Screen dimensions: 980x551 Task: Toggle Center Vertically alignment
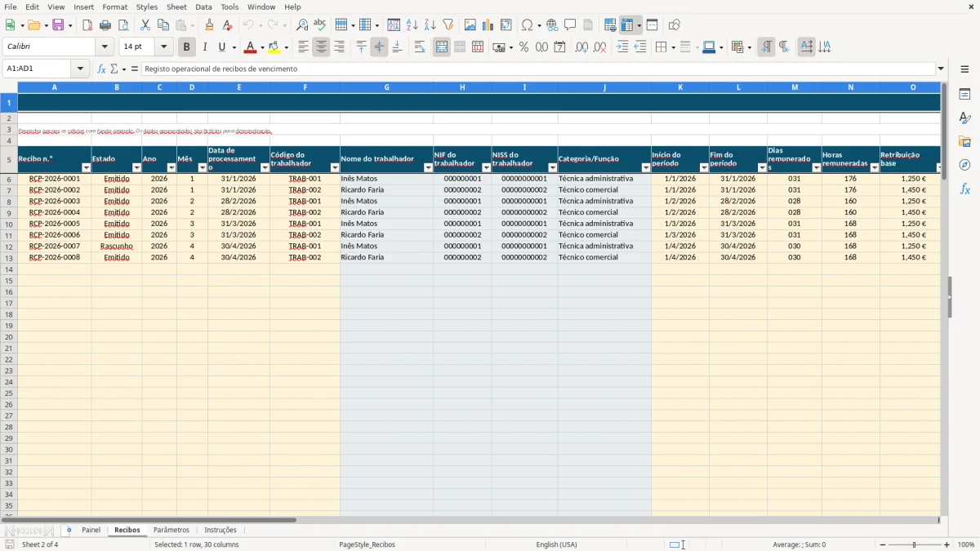click(379, 47)
